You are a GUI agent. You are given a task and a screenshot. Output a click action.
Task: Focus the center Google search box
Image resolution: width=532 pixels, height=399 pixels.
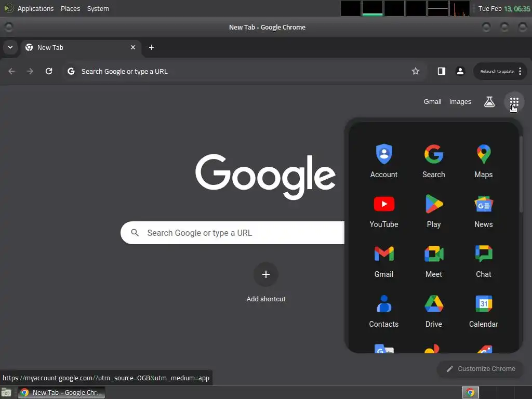point(232,233)
